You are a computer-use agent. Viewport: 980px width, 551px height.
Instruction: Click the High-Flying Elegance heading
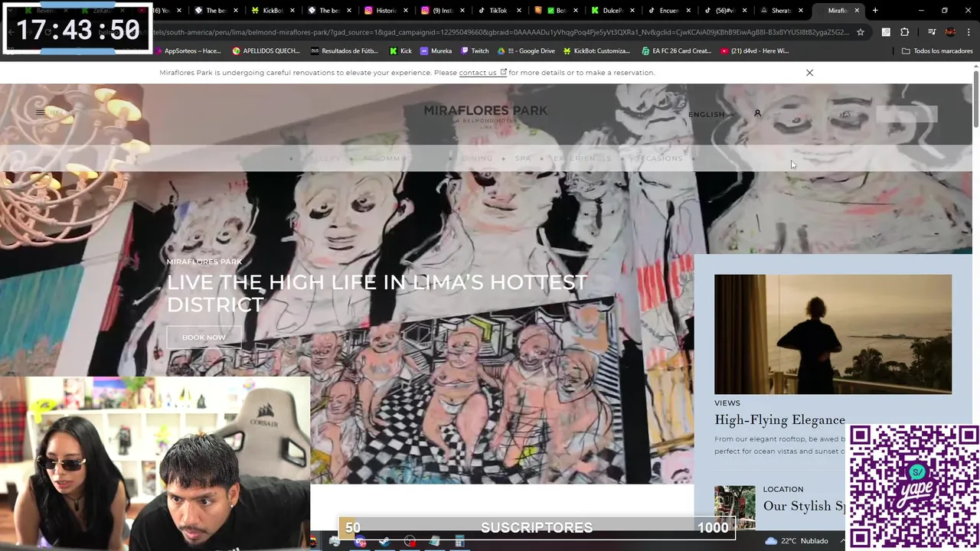(779, 419)
